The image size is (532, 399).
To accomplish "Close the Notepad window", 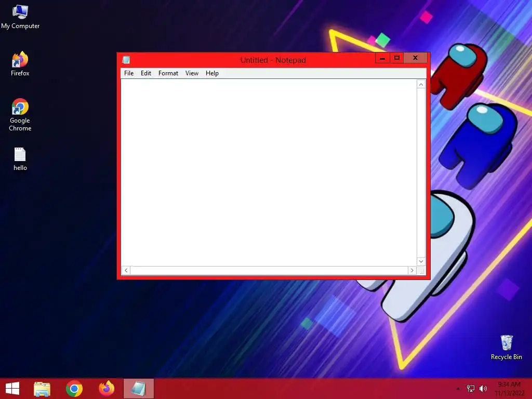I will 415,58.
